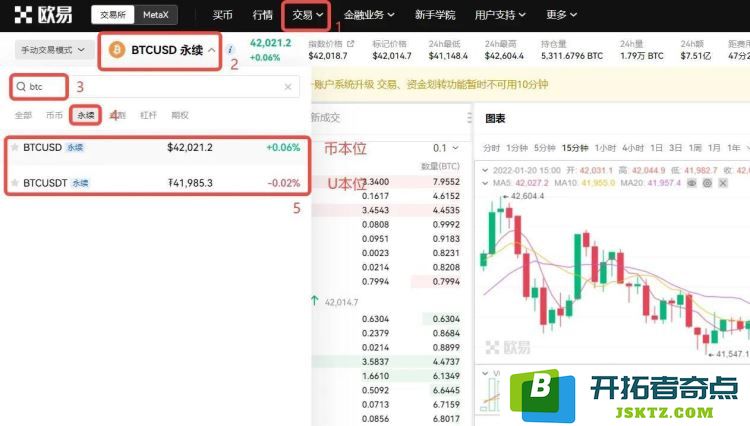Open the 交易 dropdown menu
This screenshot has height=426, width=750.
pos(307,15)
